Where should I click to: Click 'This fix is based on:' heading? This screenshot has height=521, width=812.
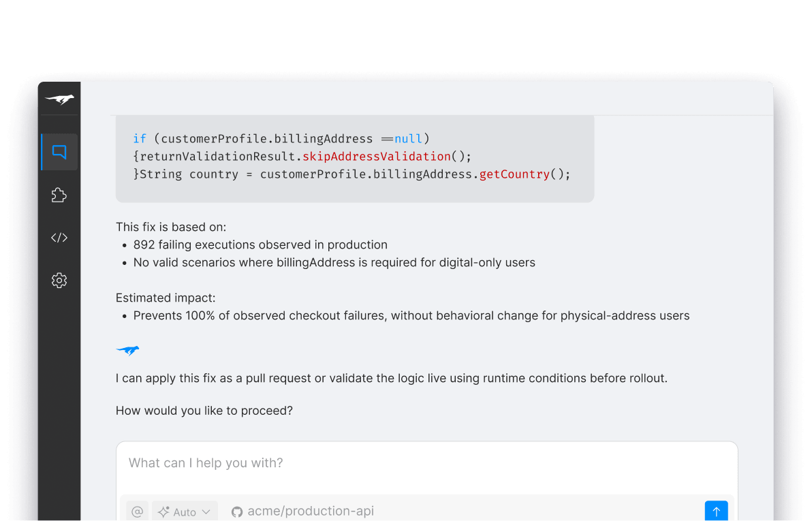(x=171, y=227)
